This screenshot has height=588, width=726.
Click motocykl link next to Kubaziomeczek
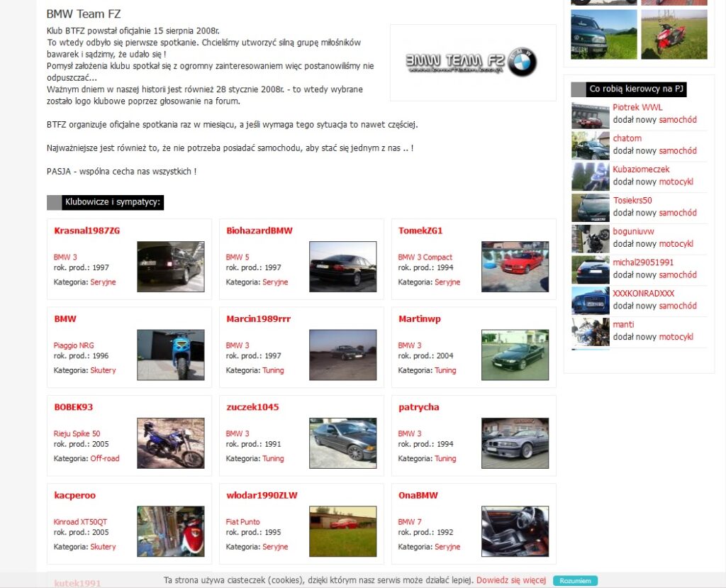tap(676, 182)
